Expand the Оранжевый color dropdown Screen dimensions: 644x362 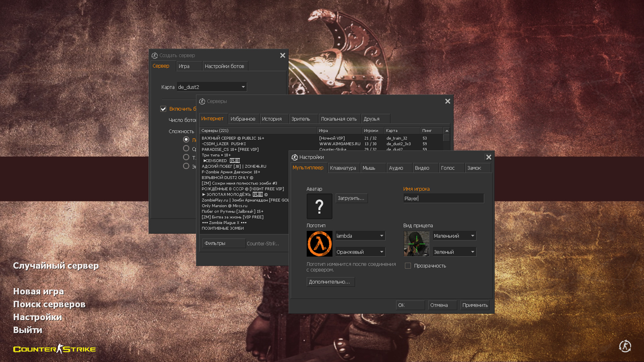(x=360, y=252)
